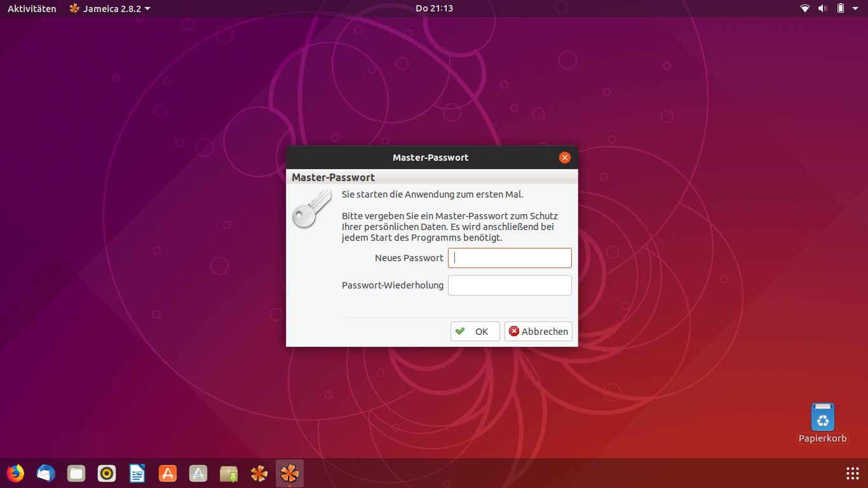Launch Thunderbird mail from the dock
The height and width of the screenshot is (488, 868).
[46, 473]
